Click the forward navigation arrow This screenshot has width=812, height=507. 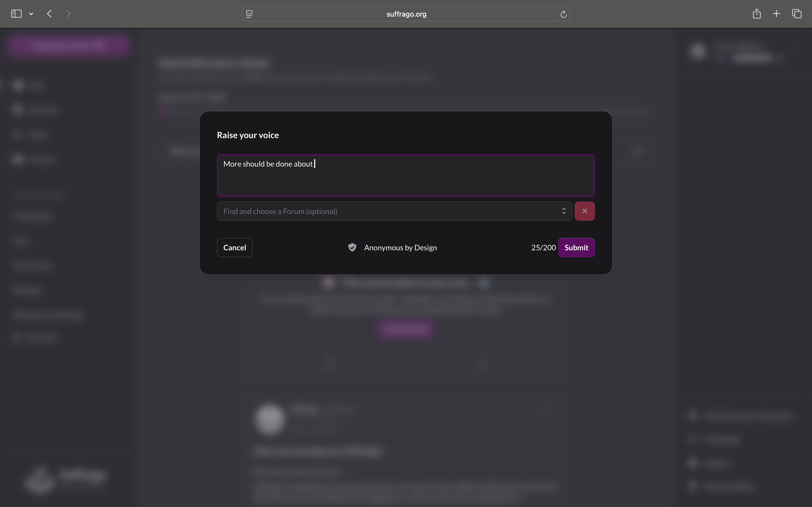[x=68, y=14]
